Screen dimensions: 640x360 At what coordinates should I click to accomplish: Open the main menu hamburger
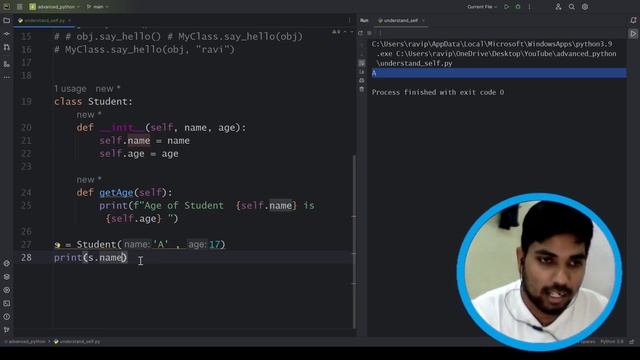pos(20,7)
